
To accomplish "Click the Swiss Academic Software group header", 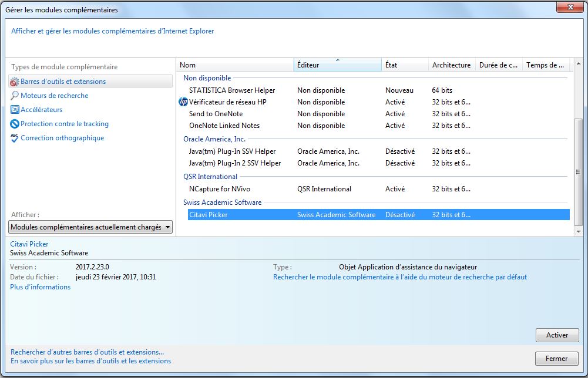I will [222, 203].
